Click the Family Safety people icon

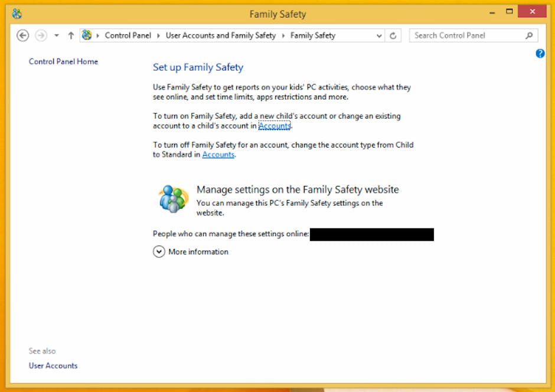pos(173,198)
